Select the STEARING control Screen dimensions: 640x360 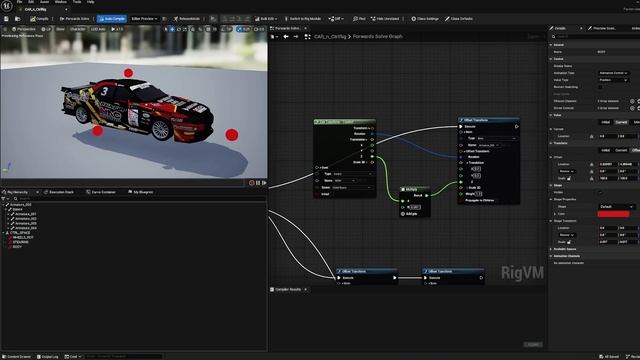click(x=20, y=242)
